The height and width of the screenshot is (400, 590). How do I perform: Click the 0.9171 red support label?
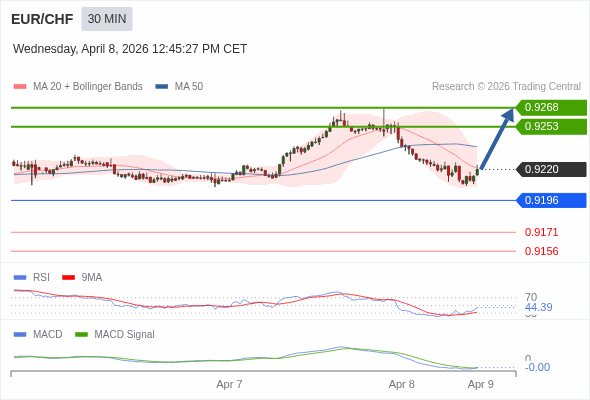[x=541, y=232]
